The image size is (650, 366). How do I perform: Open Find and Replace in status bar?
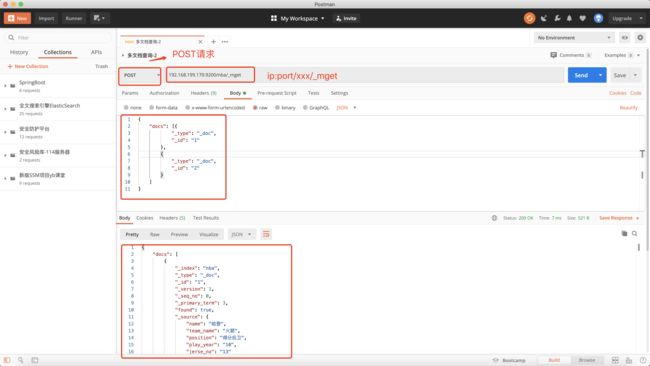click(20, 360)
